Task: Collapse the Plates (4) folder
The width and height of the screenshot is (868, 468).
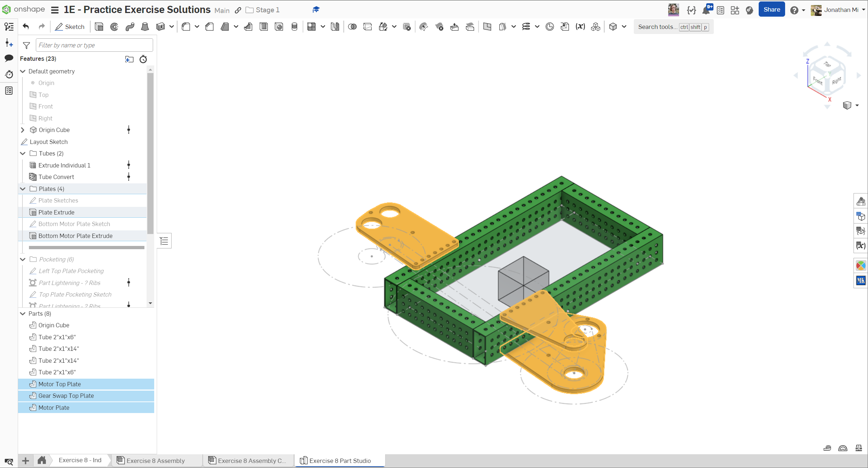Action: point(23,189)
